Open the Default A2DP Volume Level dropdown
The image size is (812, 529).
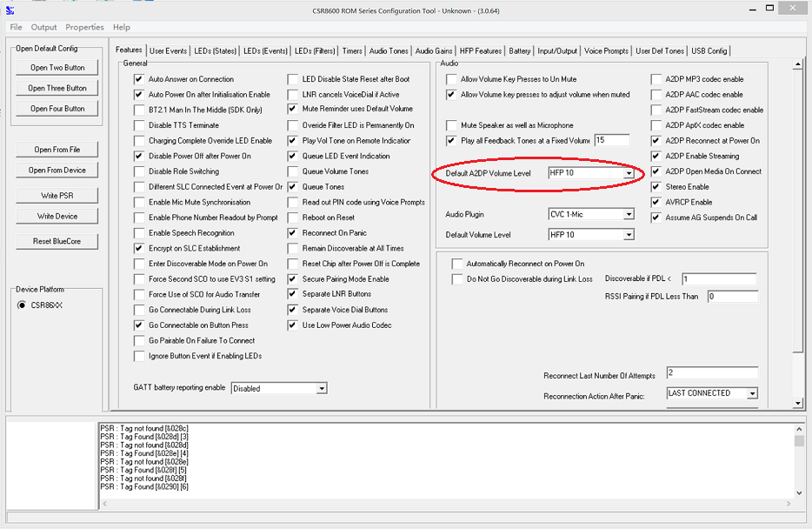click(x=629, y=173)
